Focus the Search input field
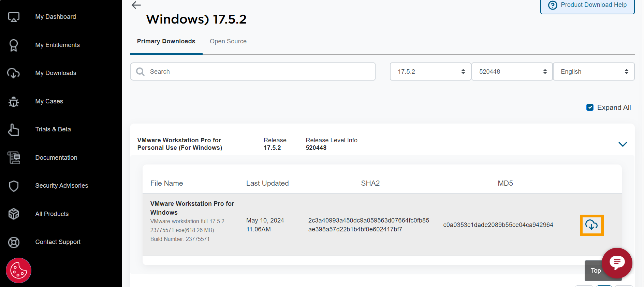The width and height of the screenshot is (644, 287). (253, 71)
